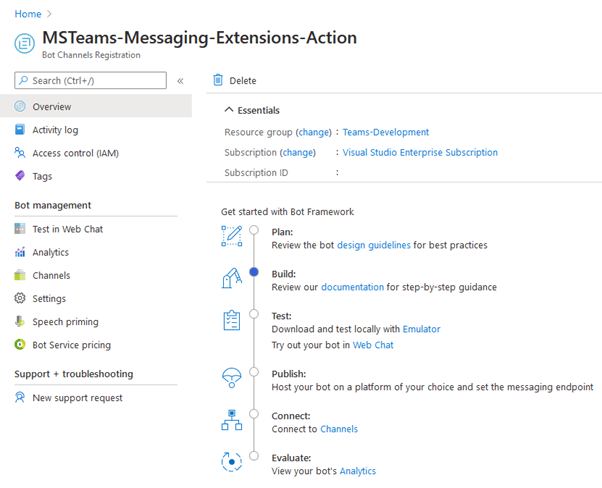Collapse the sidebar with double chevron
The width and height of the screenshot is (602, 488).
click(x=180, y=81)
